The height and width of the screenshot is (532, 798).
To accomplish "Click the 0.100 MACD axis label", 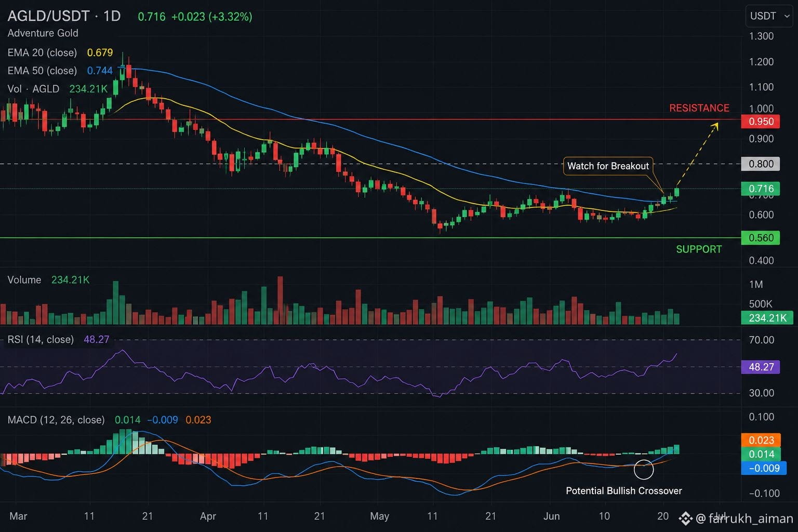I will point(761,417).
